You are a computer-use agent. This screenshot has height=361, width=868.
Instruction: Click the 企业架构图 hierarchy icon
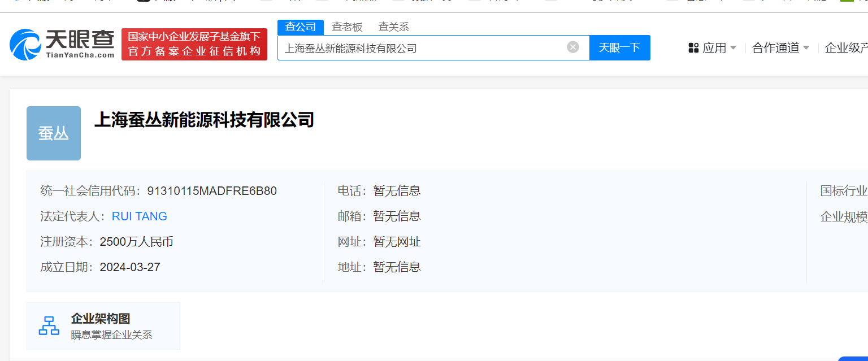[x=49, y=326]
